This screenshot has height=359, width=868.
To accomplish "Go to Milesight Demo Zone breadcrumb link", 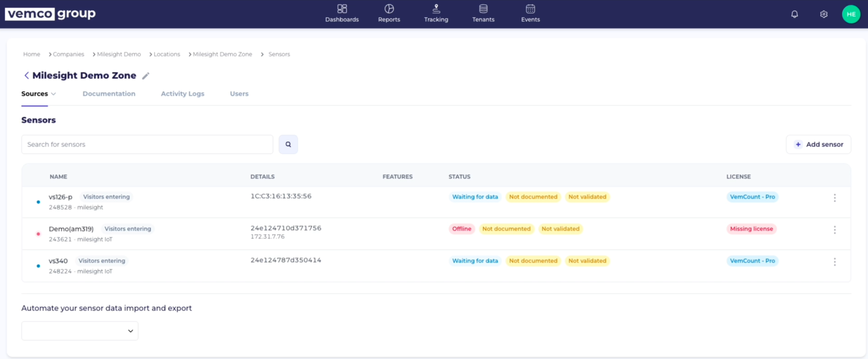I will click(x=222, y=54).
